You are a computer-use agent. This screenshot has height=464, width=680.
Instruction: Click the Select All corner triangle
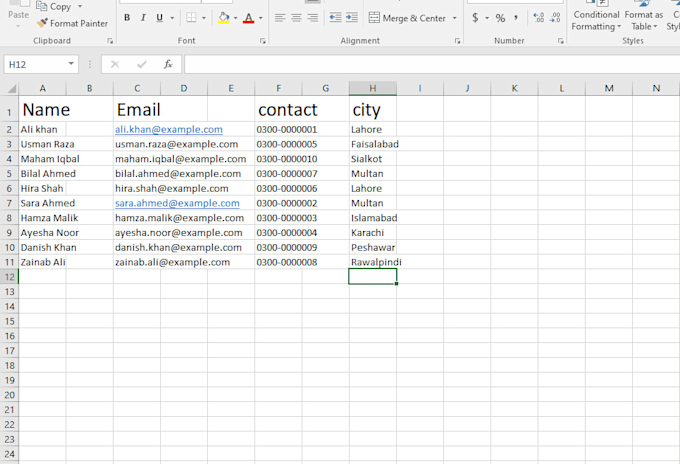coord(11,88)
